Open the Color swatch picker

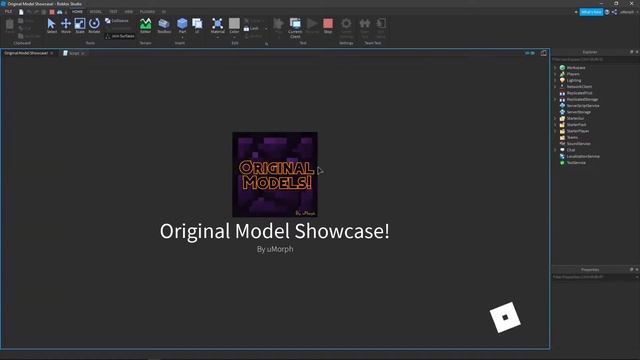(x=234, y=23)
